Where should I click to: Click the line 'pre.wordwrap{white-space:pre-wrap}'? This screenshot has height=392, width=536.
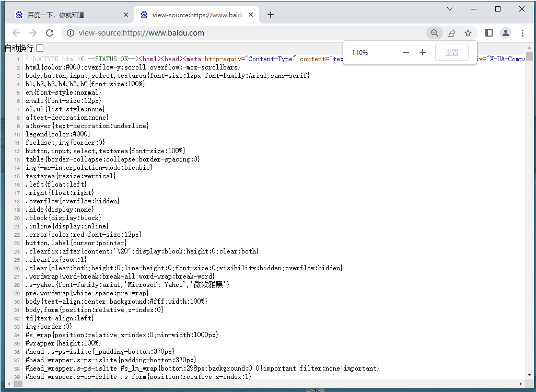pos(87,293)
